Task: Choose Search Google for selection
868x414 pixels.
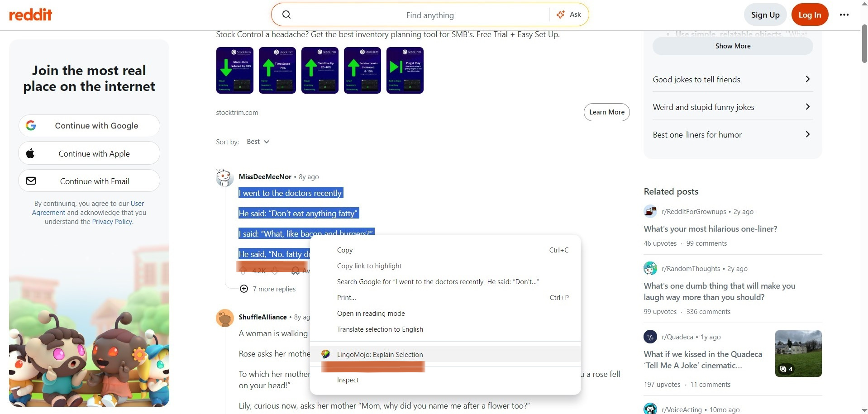Action: (445, 281)
